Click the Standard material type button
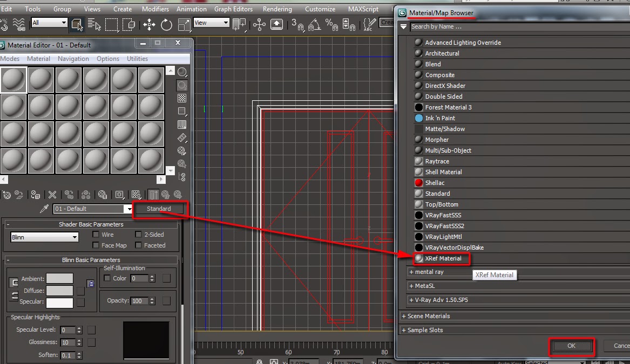The height and width of the screenshot is (364, 630). (159, 209)
